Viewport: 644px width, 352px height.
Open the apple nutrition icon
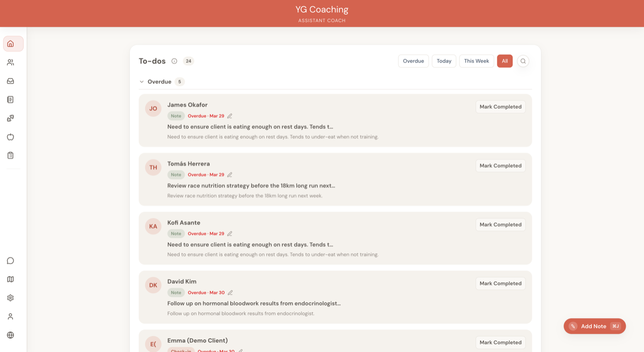pyautogui.click(x=11, y=136)
